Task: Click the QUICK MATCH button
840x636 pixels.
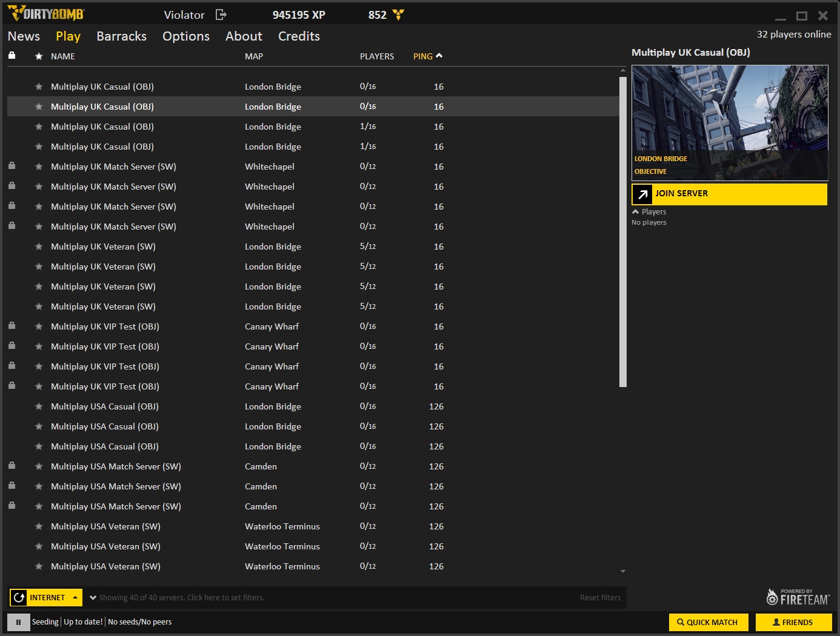Action: [x=708, y=622]
